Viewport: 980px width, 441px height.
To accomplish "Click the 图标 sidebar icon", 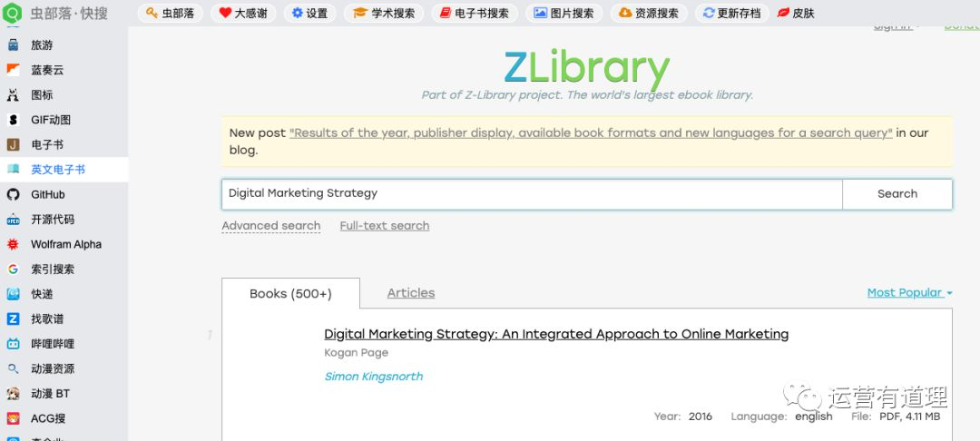I will pos(13,95).
